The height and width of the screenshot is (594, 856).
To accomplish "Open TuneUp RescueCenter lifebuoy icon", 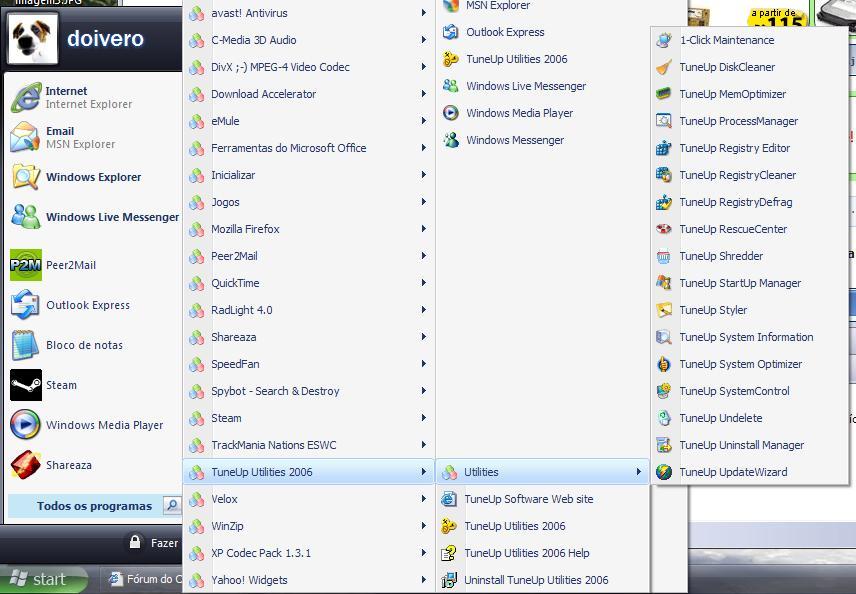I will [x=663, y=229].
